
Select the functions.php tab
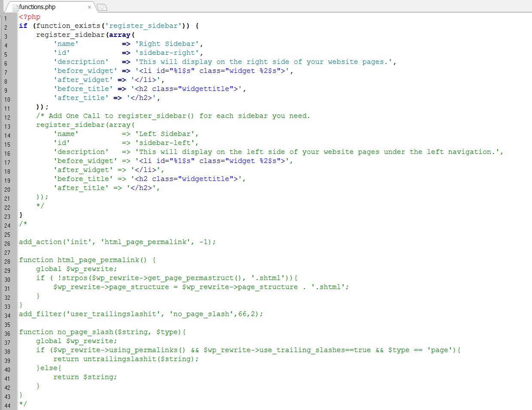(52, 6)
